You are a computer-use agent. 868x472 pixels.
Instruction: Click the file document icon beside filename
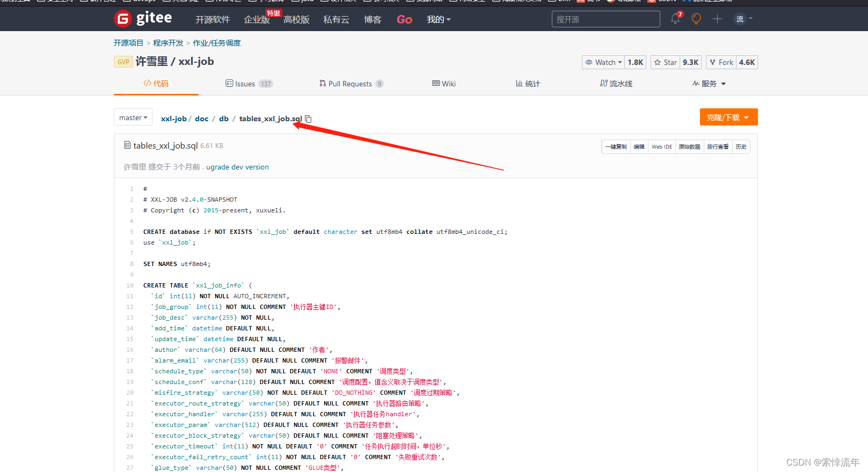pos(127,145)
